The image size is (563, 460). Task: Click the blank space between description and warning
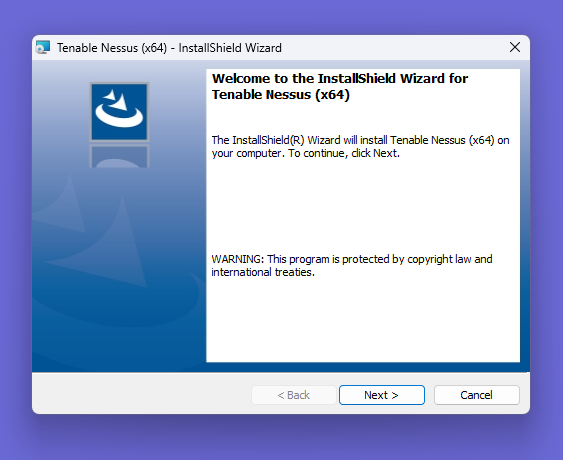pyautogui.click(x=363, y=206)
